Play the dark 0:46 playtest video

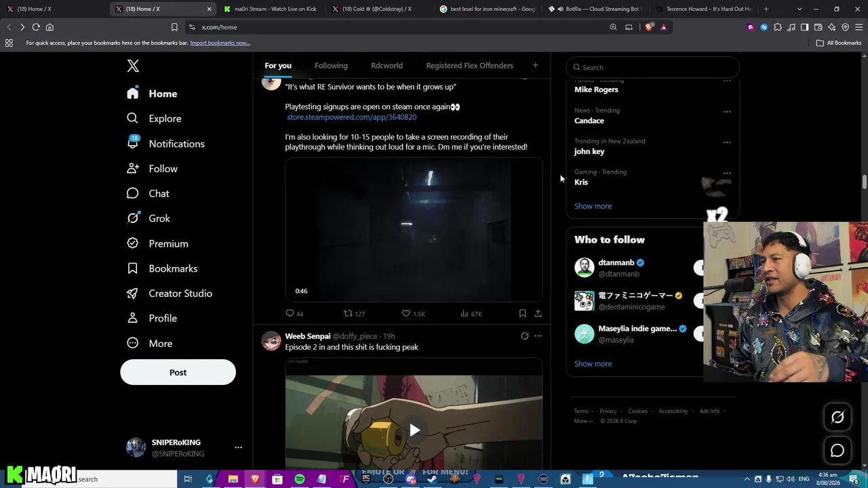413,230
